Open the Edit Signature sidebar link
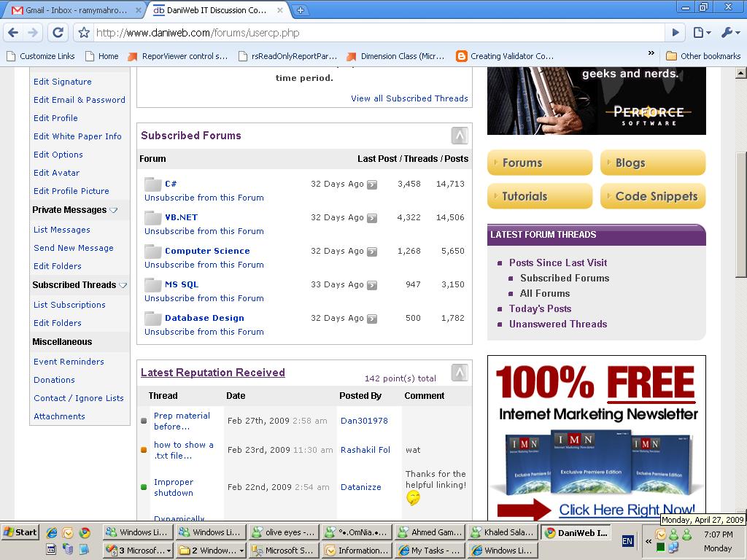 (63, 82)
